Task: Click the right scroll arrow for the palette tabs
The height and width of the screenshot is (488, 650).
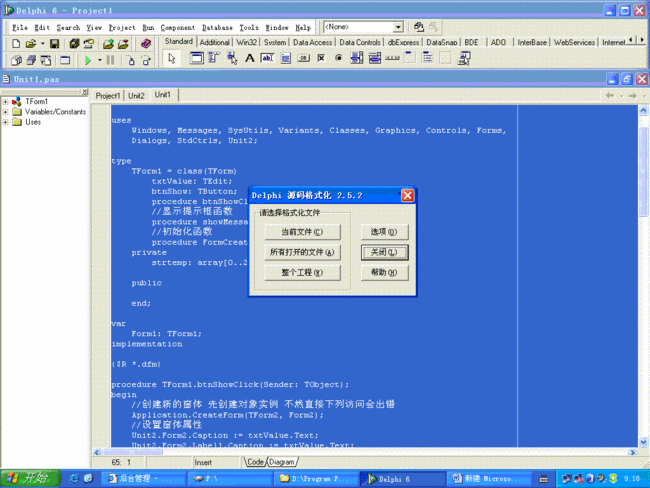Action: (642, 40)
